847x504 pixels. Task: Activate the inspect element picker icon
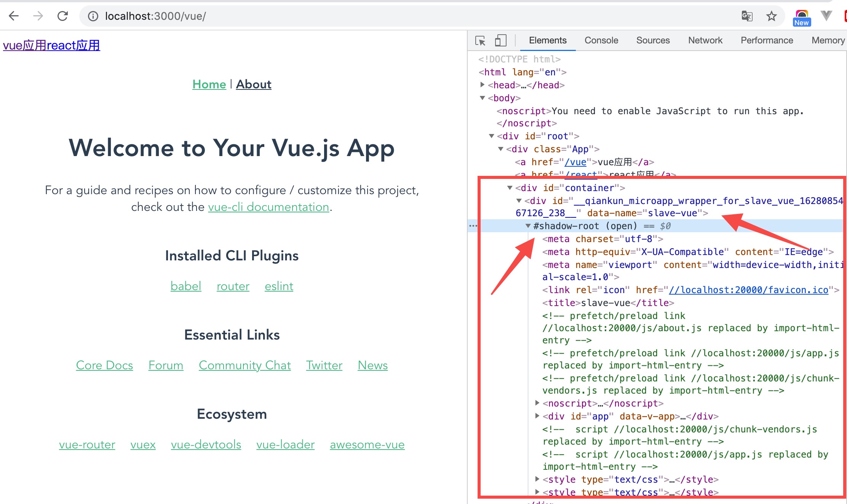click(480, 40)
